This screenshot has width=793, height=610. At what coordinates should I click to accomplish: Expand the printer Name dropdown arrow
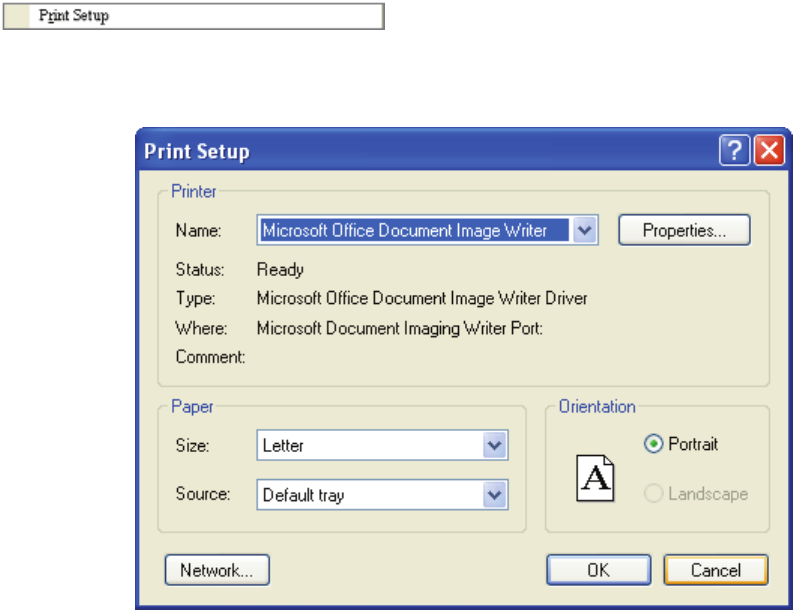[x=586, y=230]
